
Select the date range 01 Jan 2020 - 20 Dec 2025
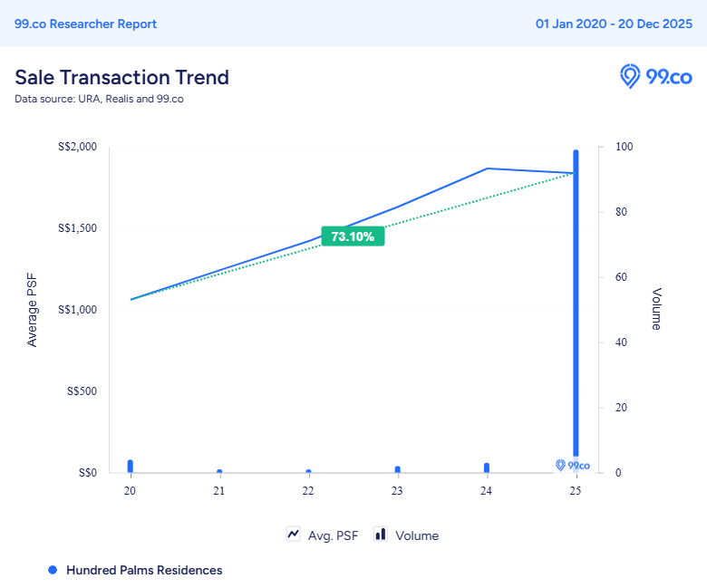pyautogui.click(x=614, y=24)
